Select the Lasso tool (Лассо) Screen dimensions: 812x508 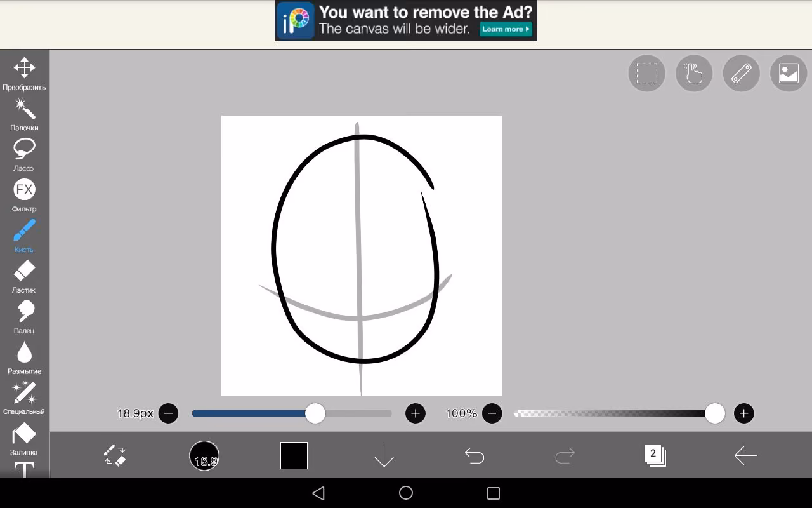24,155
